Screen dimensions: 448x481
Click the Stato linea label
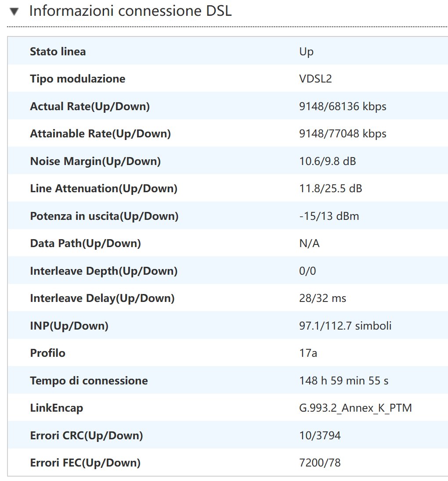point(58,51)
